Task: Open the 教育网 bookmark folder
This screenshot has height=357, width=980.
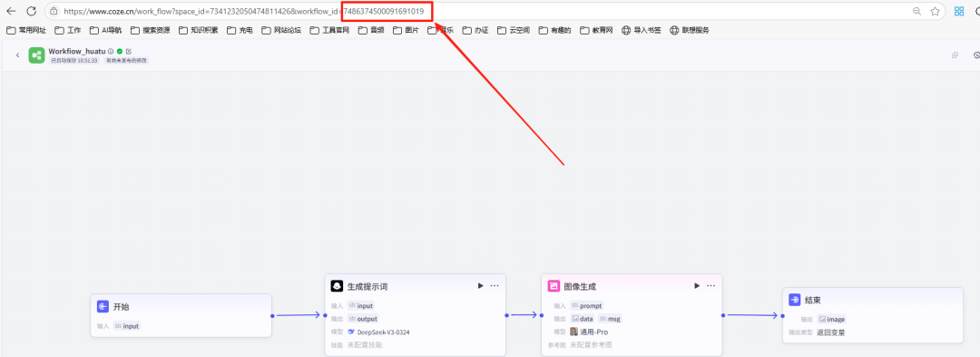Action: coord(596,30)
